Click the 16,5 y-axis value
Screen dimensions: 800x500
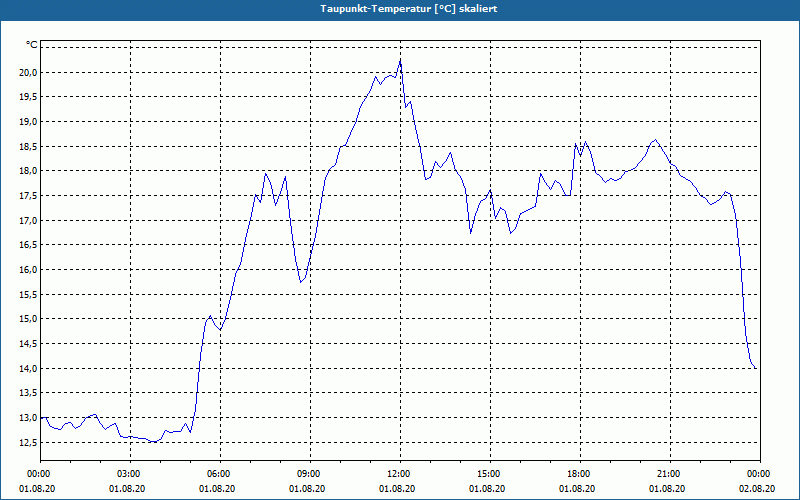click(x=29, y=245)
